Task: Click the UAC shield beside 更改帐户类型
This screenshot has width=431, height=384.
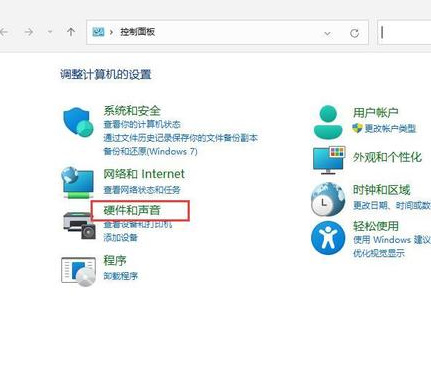Action: point(357,128)
